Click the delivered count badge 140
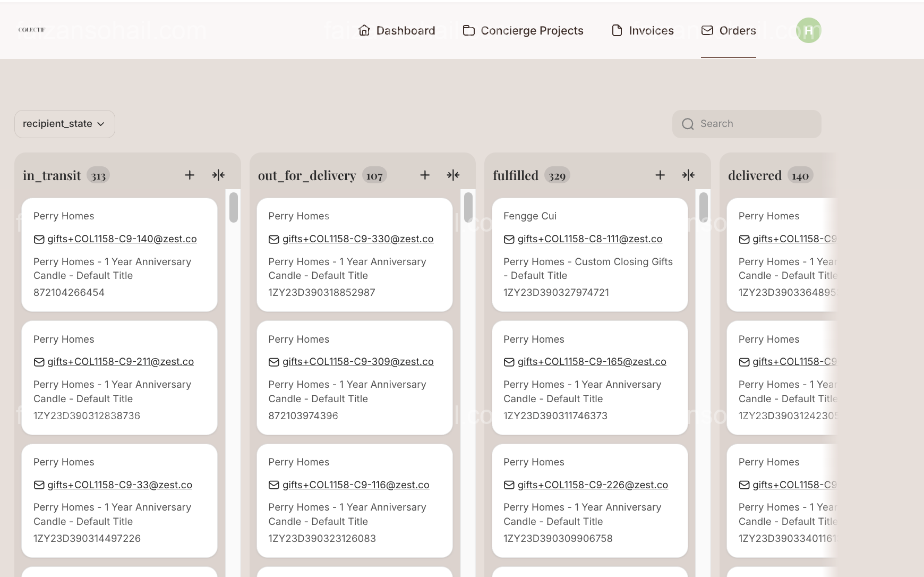This screenshot has height=577, width=924. pyautogui.click(x=800, y=175)
